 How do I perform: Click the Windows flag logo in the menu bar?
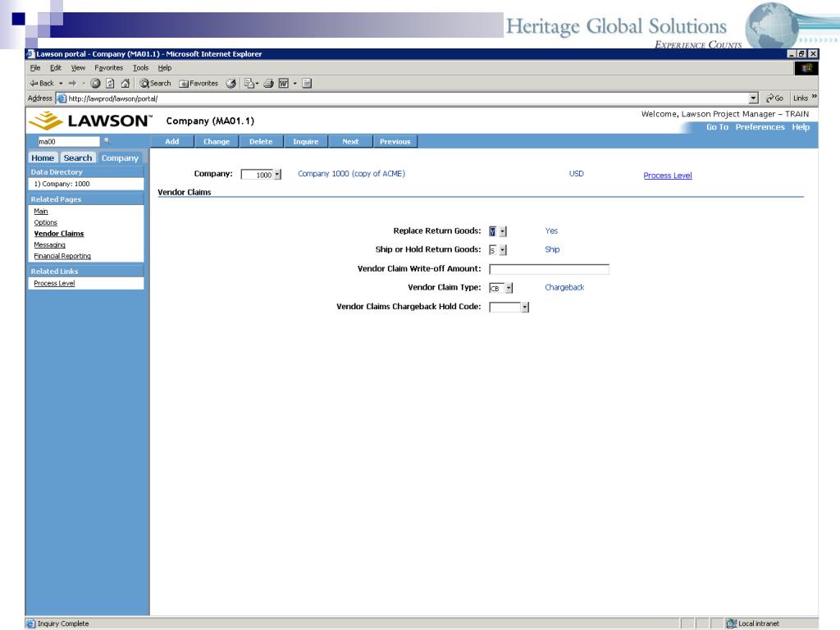806,68
